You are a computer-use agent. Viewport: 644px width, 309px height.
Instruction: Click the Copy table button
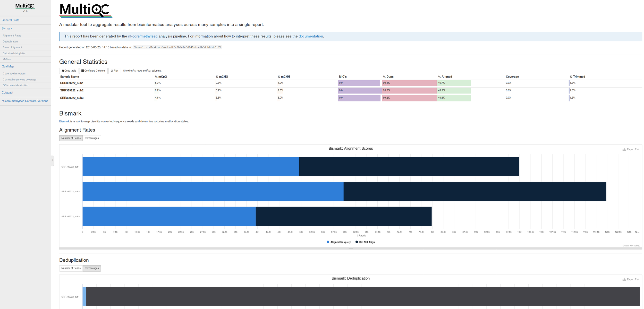[69, 71]
